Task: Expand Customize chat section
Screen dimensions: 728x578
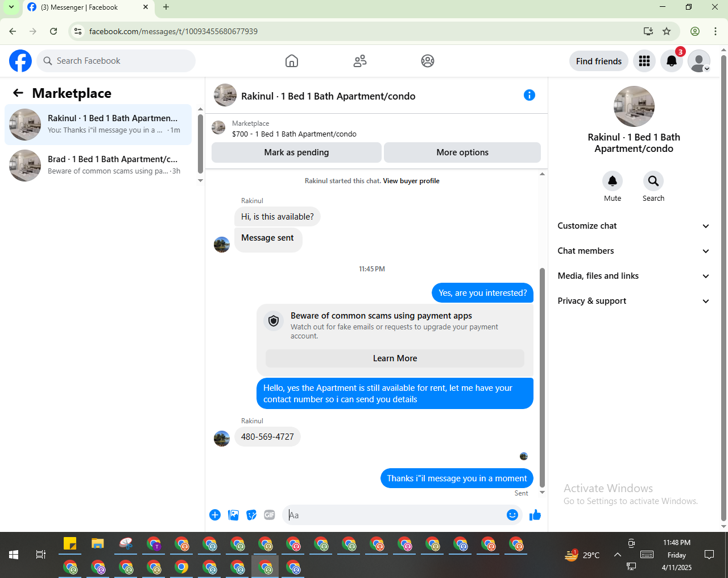Action: coord(634,226)
